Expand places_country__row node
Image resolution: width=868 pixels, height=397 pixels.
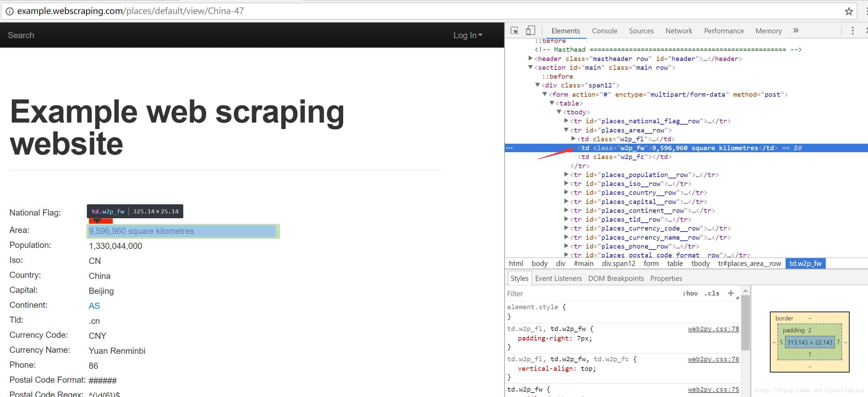click(566, 192)
